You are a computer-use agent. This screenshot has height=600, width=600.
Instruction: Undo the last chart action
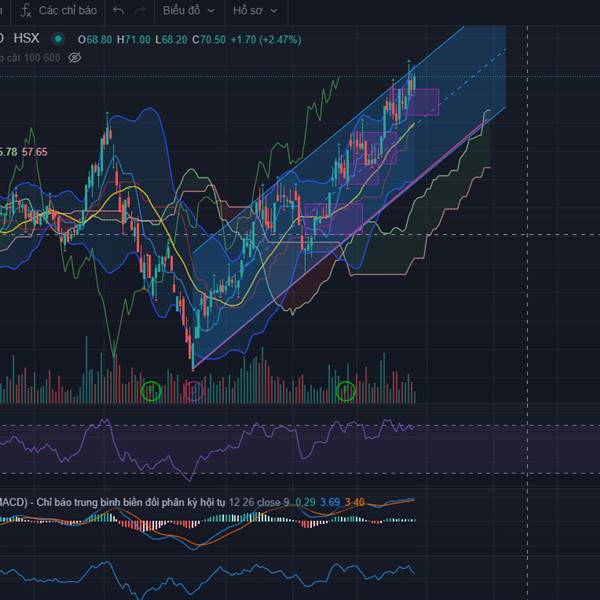point(118,10)
